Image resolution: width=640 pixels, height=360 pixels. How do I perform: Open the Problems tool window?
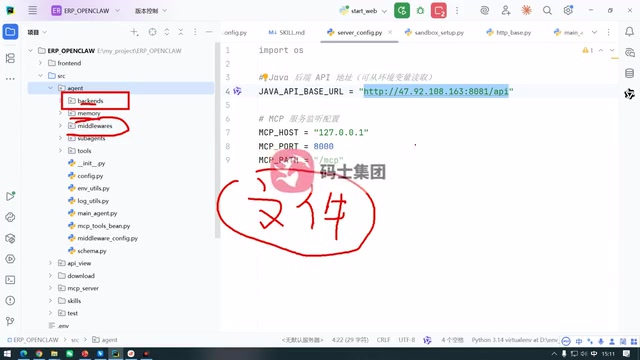(10, 300)
